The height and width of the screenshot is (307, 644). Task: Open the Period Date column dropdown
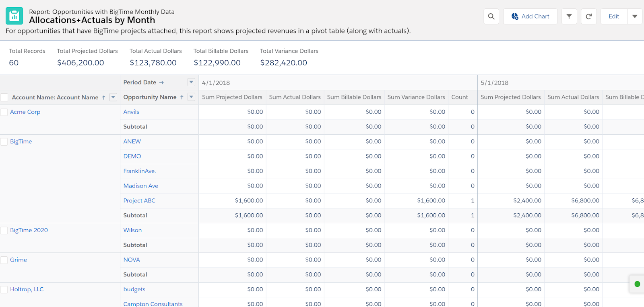point(192,82)
